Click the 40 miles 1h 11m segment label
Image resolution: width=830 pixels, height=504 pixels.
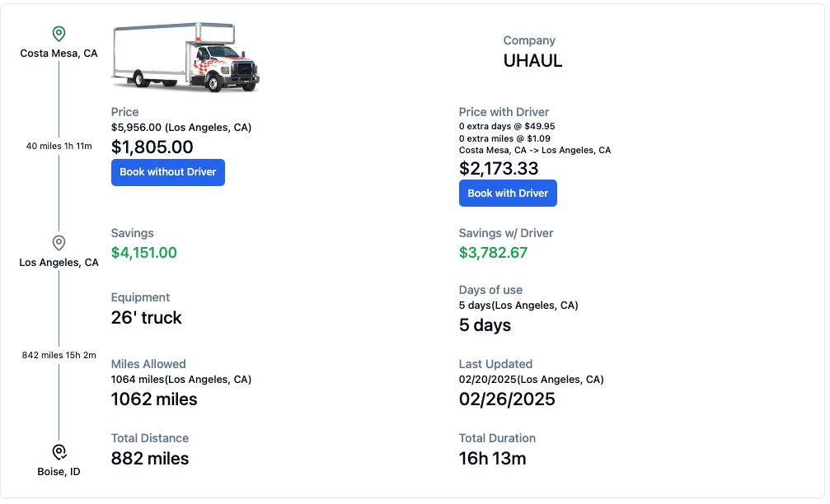pos(59,146)
